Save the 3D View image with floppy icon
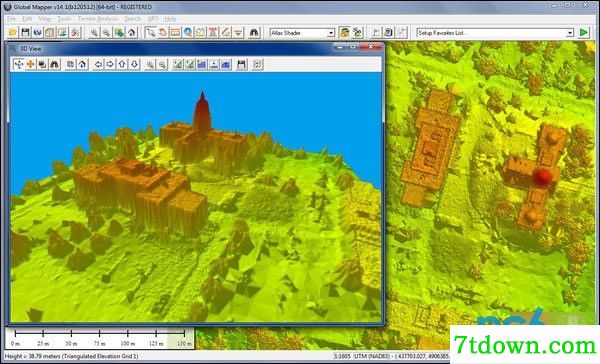 pos(241,64)
